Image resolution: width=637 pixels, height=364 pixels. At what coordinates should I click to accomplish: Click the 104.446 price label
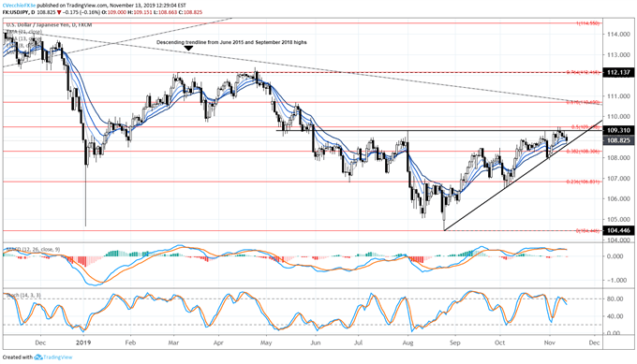tap(618, 230)
